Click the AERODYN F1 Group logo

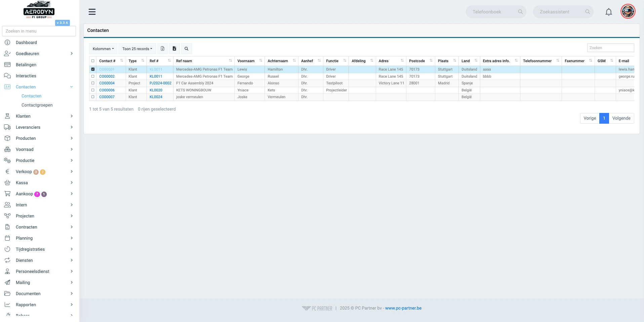39,10
